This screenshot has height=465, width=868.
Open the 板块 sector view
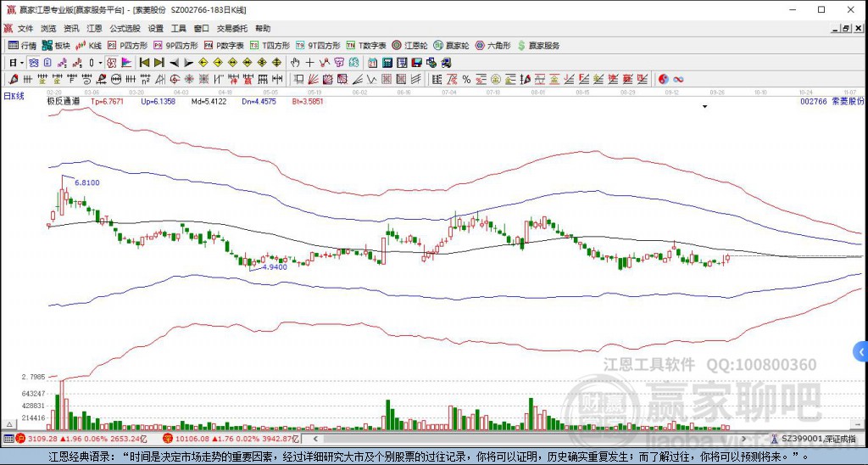click(56, 46)
